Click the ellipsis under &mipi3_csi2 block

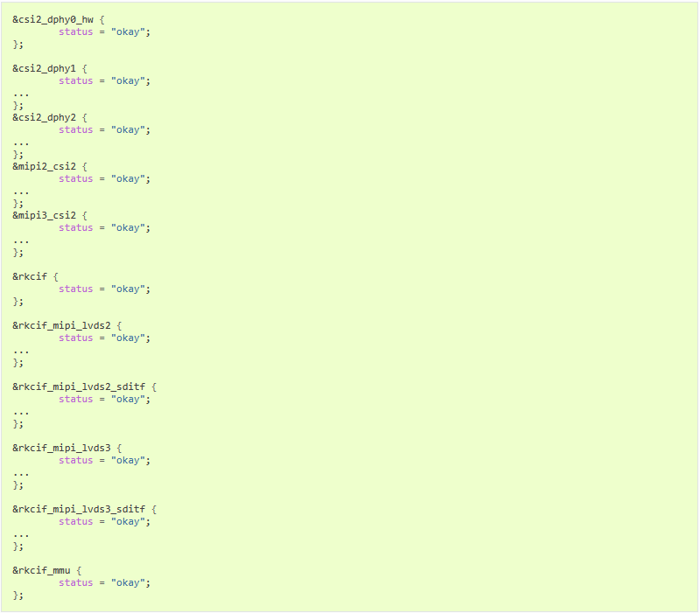tap(21, 242)
